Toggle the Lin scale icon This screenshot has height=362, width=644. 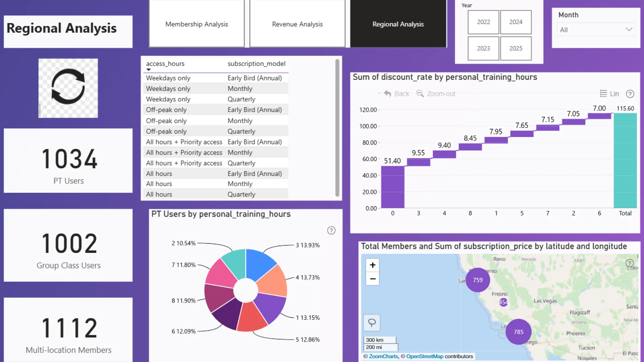603,94
